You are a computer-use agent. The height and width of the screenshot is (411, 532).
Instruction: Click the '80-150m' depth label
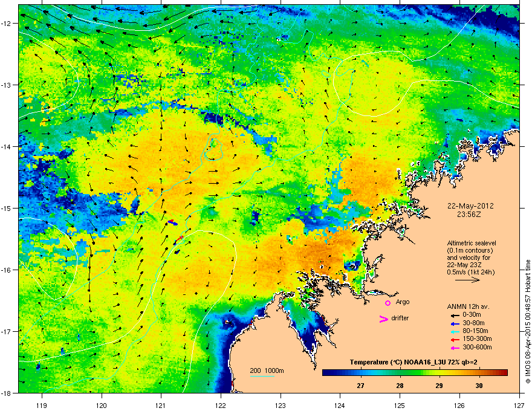pyautogui.click(x=475, y=331)
